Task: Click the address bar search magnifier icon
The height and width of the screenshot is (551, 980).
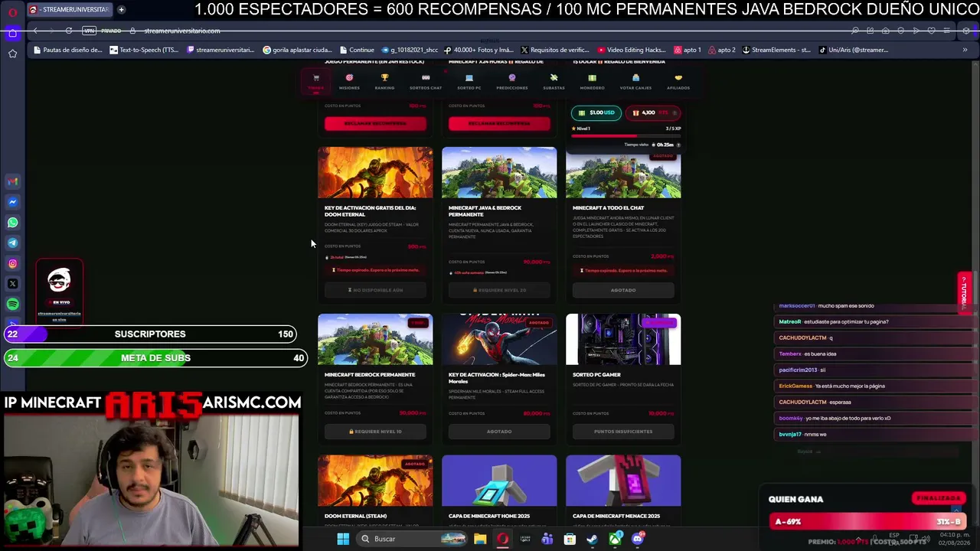Action: [855, 31]
